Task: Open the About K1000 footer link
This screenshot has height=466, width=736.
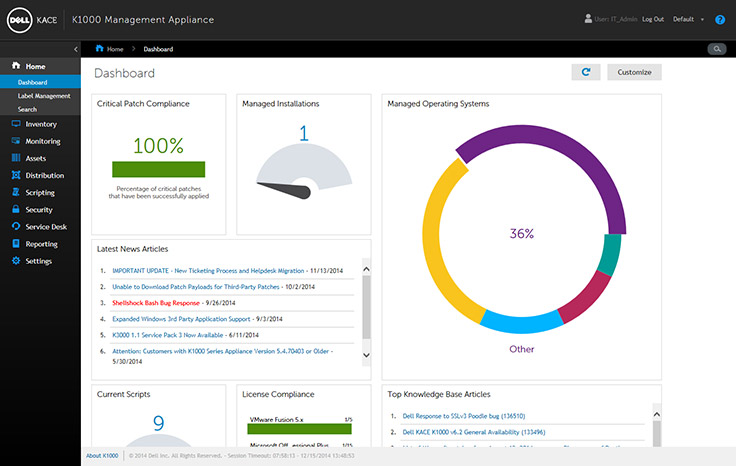Action: click(102, 456)
